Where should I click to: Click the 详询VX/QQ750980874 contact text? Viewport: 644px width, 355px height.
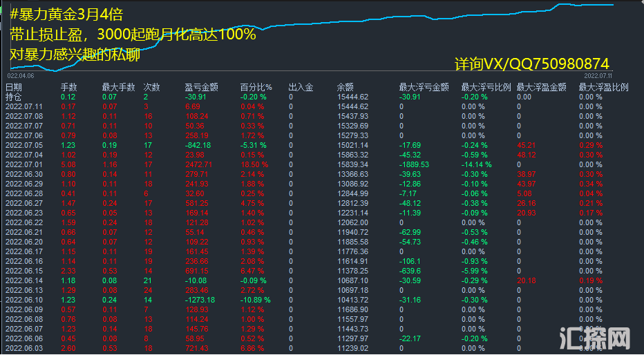click(x=531, y=64)
